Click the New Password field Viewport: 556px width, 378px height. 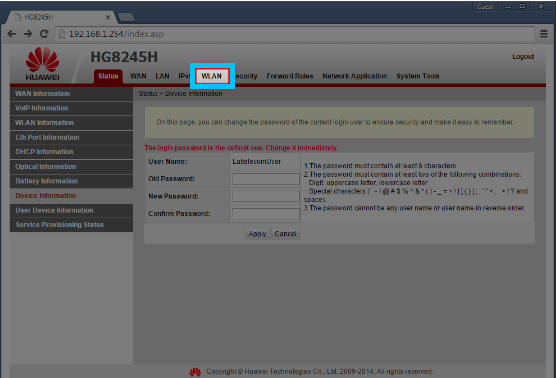click(x=266, y=196)
